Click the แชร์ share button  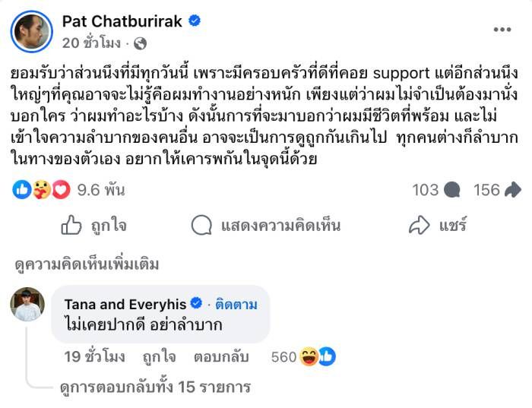(437, 226)
